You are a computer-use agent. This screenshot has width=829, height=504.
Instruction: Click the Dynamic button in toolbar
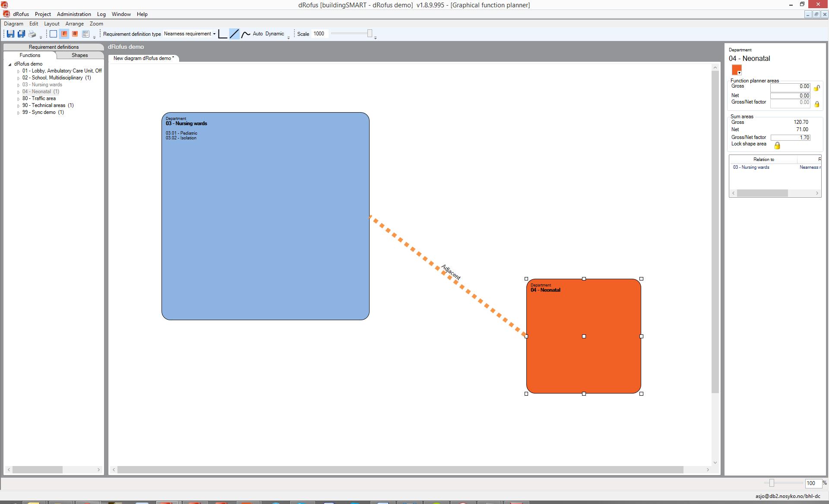click(275, 34)
